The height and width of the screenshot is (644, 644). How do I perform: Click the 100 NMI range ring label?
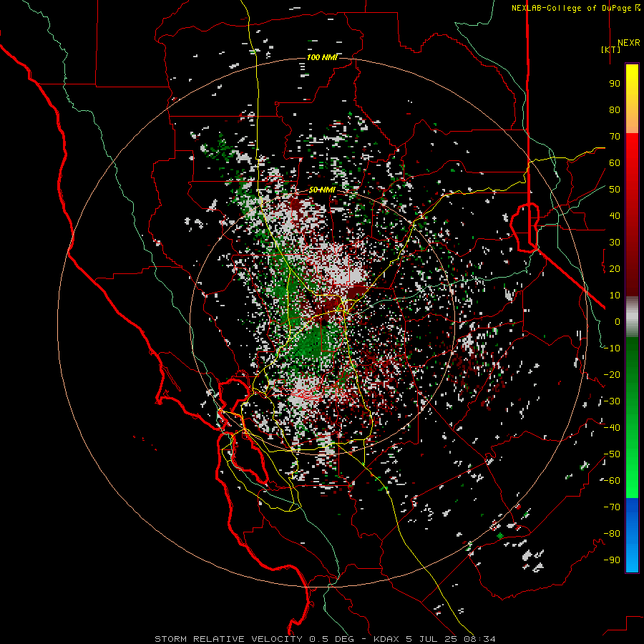click(322, 57)
